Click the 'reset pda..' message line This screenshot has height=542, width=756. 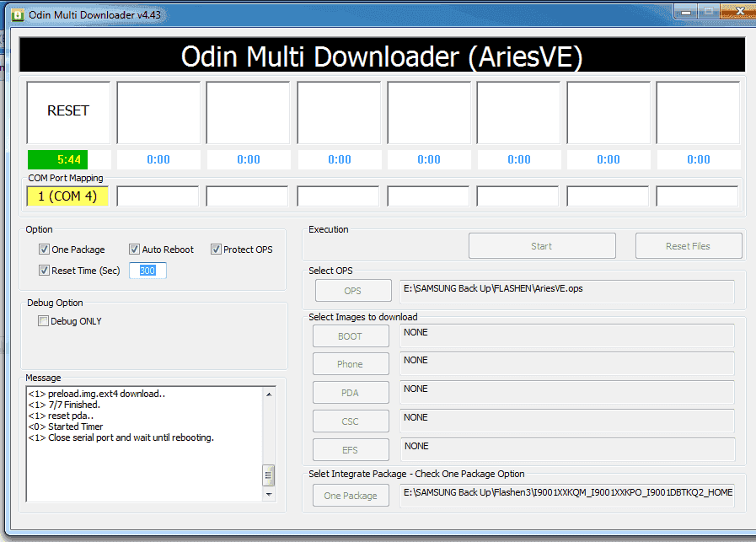tap(61, 416)
